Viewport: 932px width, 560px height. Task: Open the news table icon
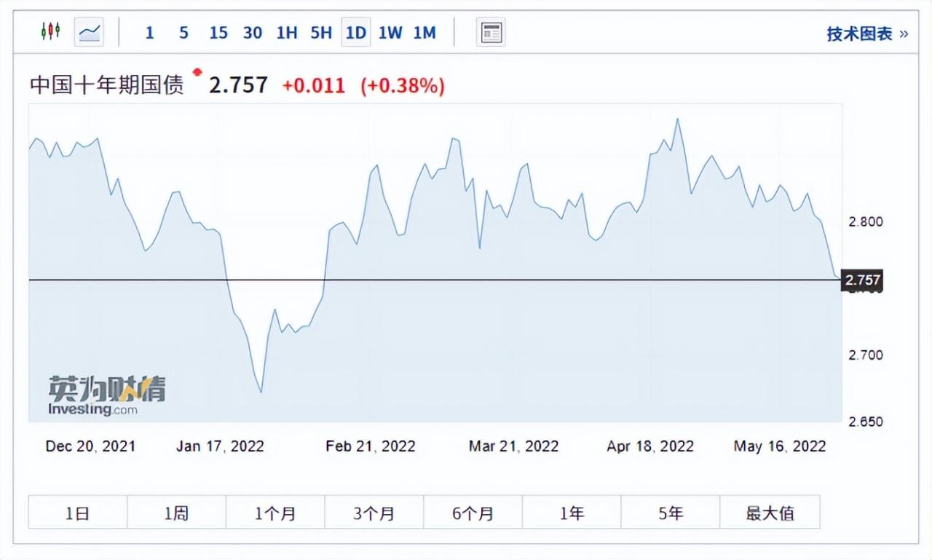[x=491, y=32]
